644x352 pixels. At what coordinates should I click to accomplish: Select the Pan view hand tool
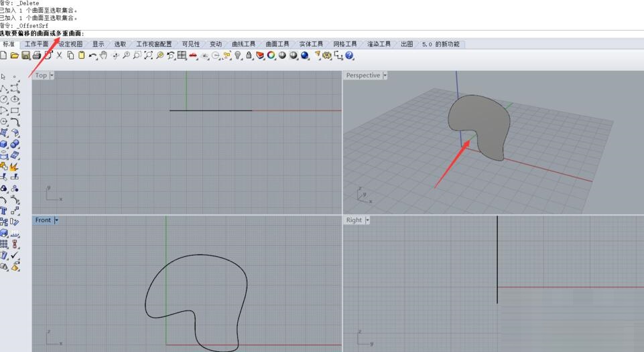(104, 56)
